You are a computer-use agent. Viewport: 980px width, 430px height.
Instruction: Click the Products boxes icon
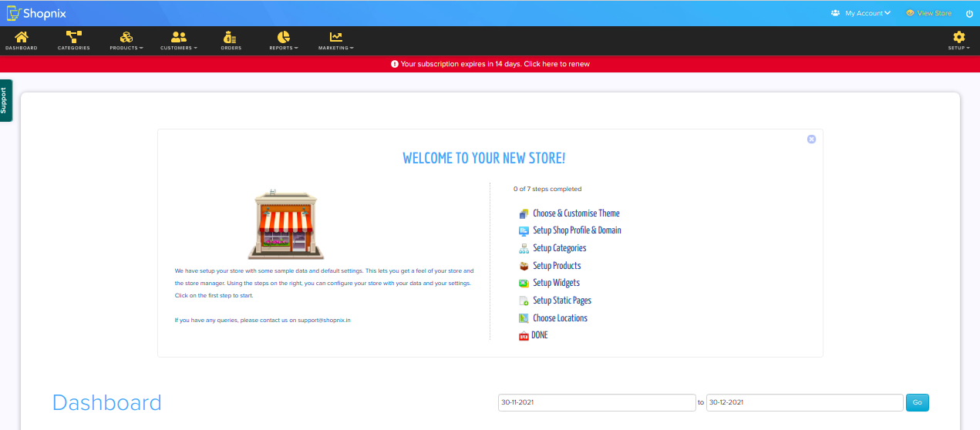126,37
